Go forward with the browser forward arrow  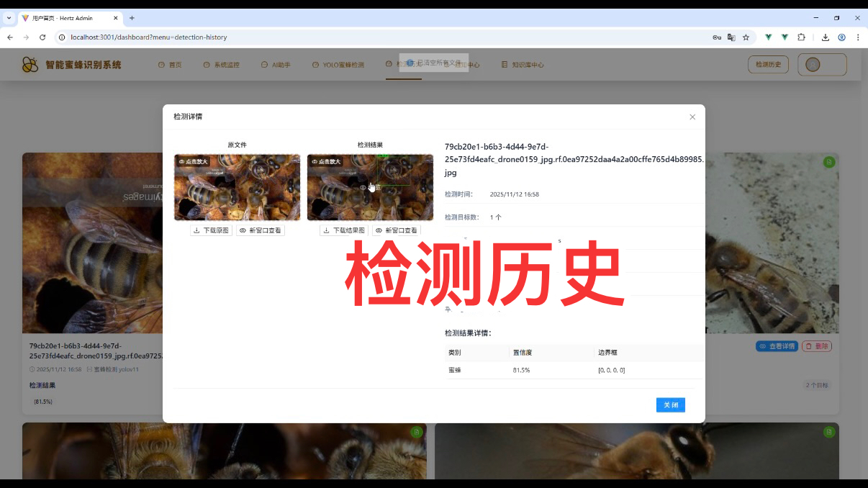click(x=26, y=37)
